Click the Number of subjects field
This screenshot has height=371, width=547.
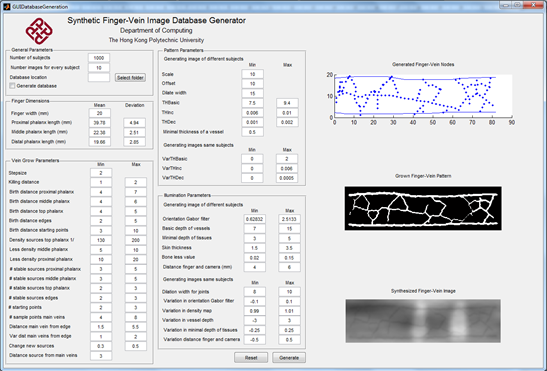99,58
